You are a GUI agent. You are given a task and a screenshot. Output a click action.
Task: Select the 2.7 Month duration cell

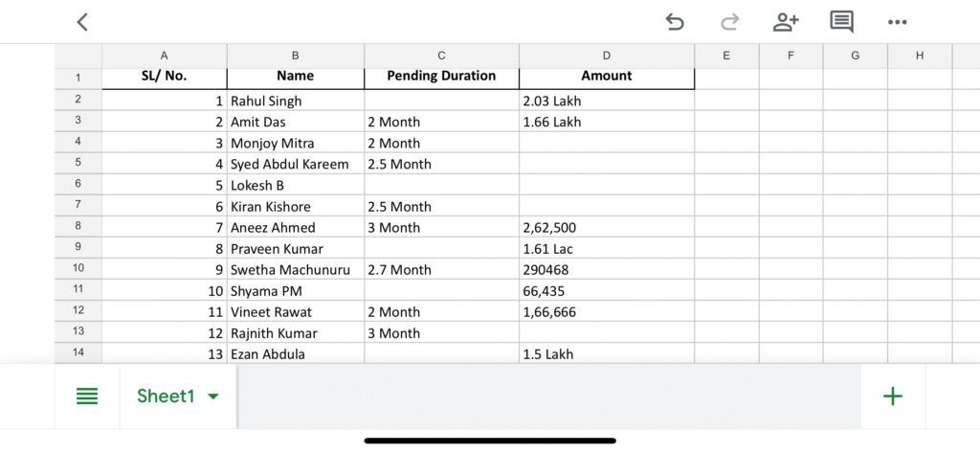(x=441, y=270)
